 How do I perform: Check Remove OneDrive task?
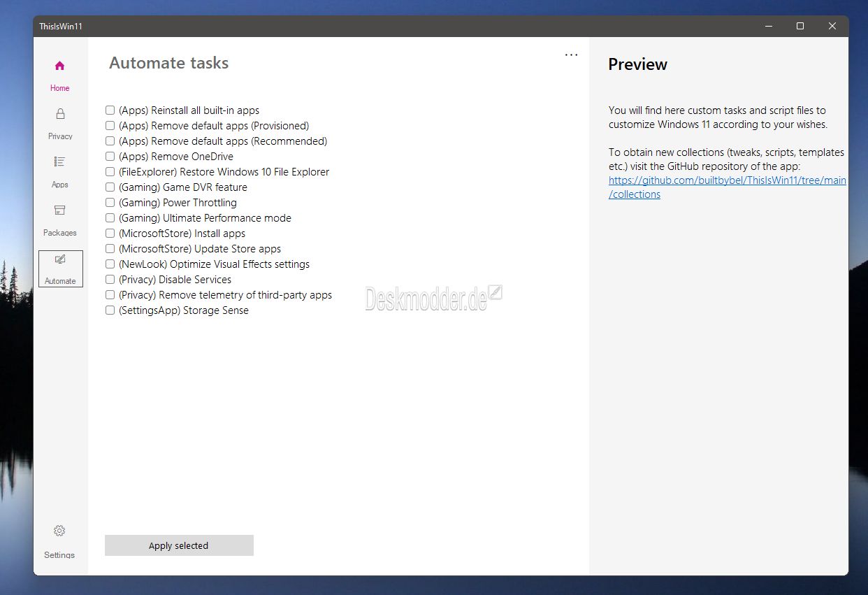[110, 157]
